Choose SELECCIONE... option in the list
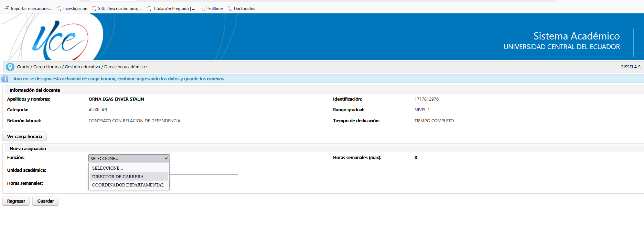This screenshot has height=239, width=644. point(129,168)
